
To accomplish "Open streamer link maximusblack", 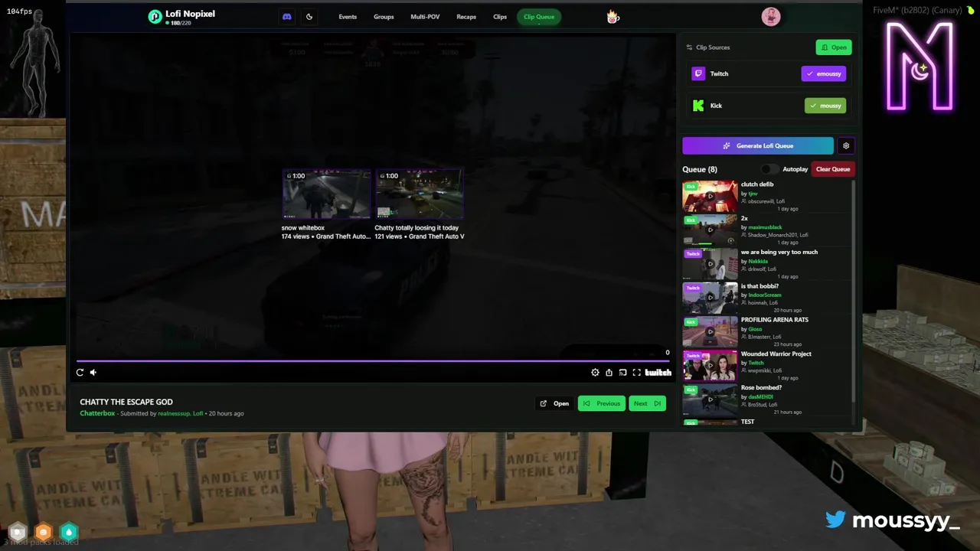I will click(765, 227).
